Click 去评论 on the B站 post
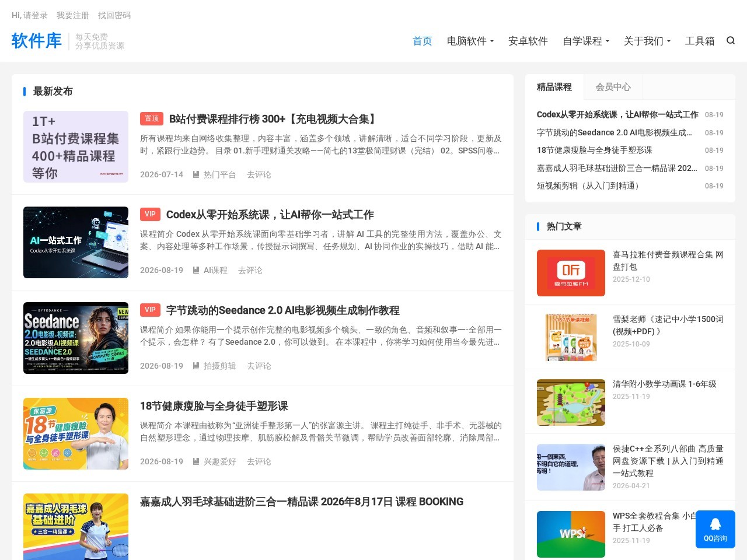 click(259, 174)
